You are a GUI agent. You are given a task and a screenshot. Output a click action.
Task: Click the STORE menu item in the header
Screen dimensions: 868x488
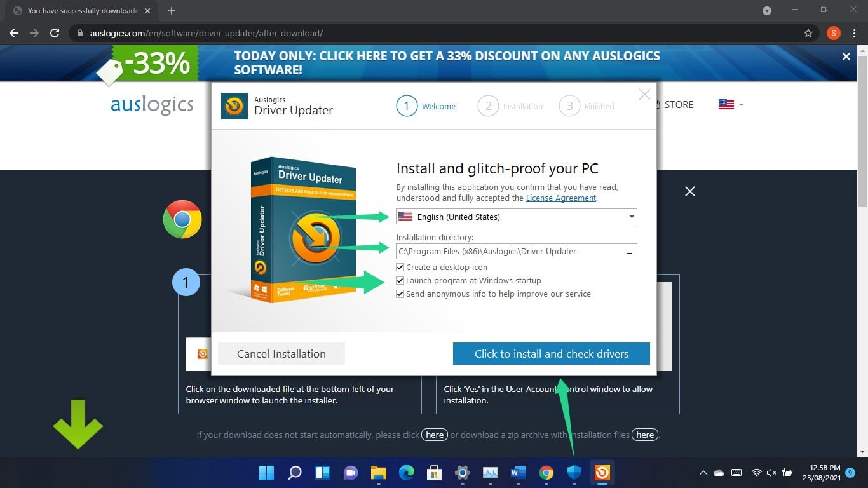[x=679, y=104]
